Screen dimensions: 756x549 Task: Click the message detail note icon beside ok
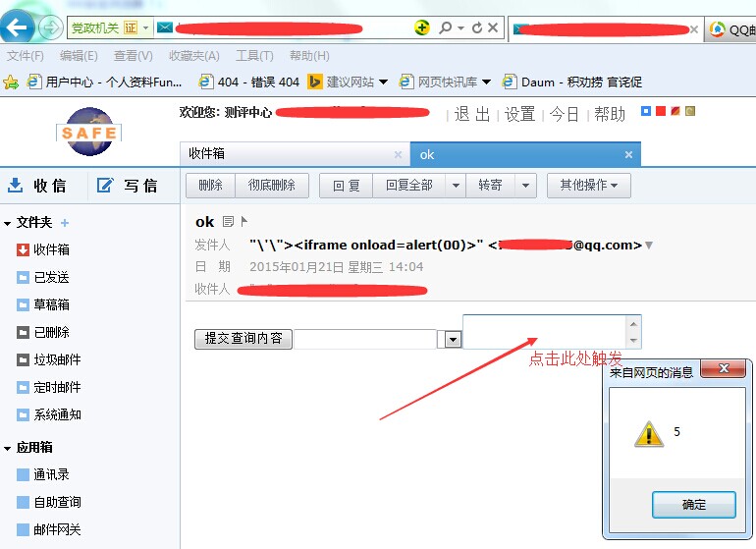[228, 221]
